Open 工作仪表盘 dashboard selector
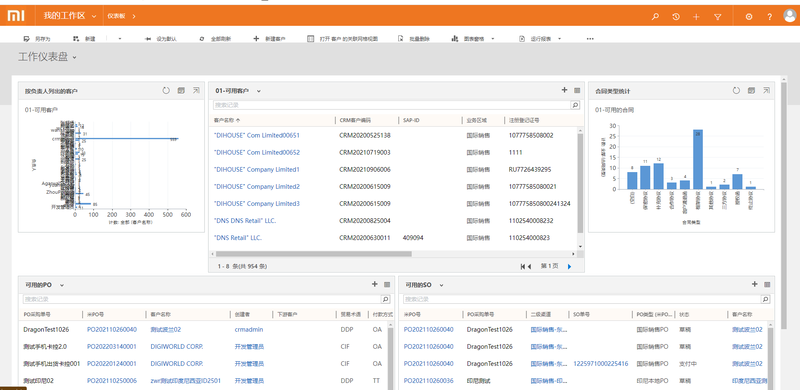 tap(74, 57)
